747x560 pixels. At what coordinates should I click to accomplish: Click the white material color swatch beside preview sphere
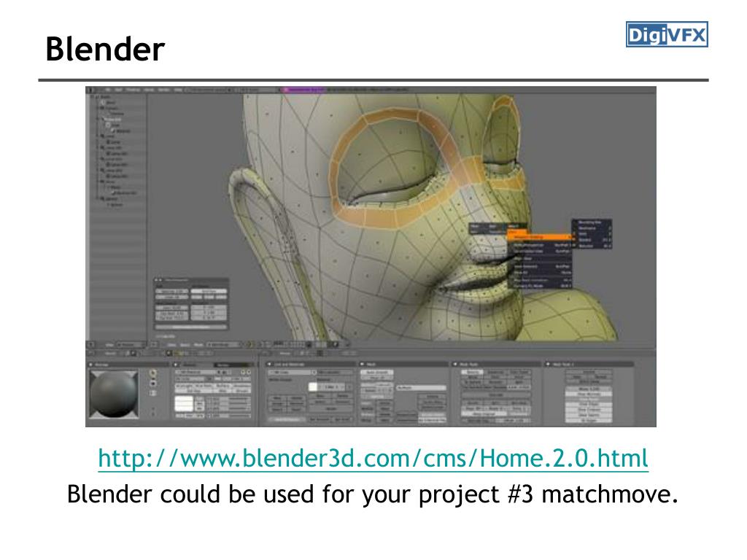(183, 403)
